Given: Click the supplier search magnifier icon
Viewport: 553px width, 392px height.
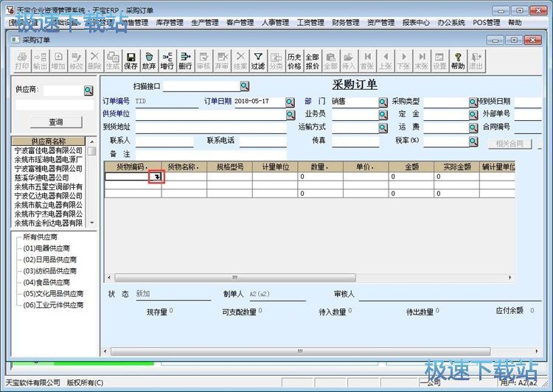Looking at the screenshot, I should point(88,90).
